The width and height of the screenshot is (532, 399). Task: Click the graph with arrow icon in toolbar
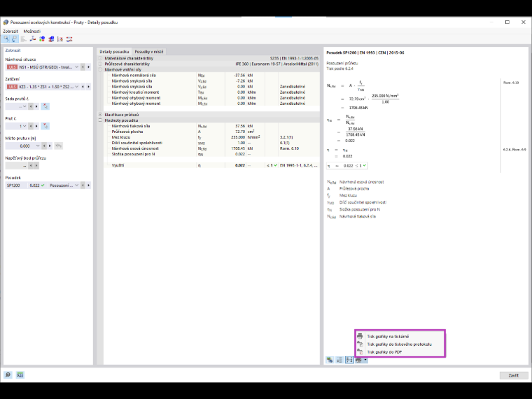point(60,39)
